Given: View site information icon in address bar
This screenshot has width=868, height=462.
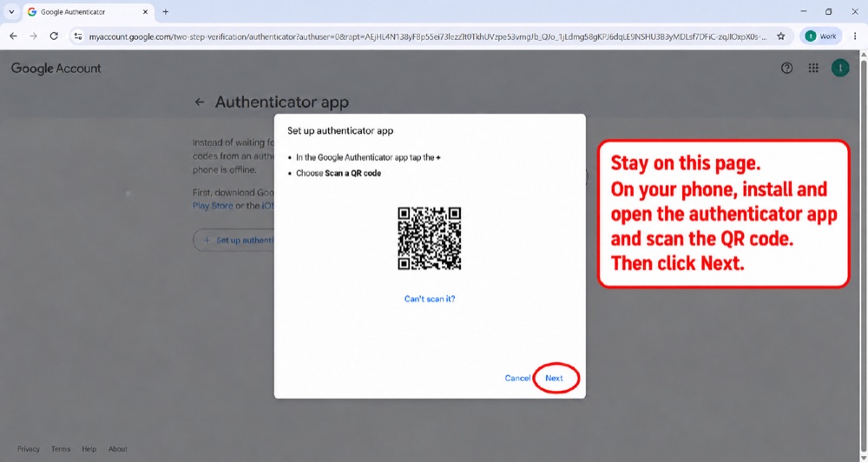Looking at the screenshot, I should coord(78,36).
